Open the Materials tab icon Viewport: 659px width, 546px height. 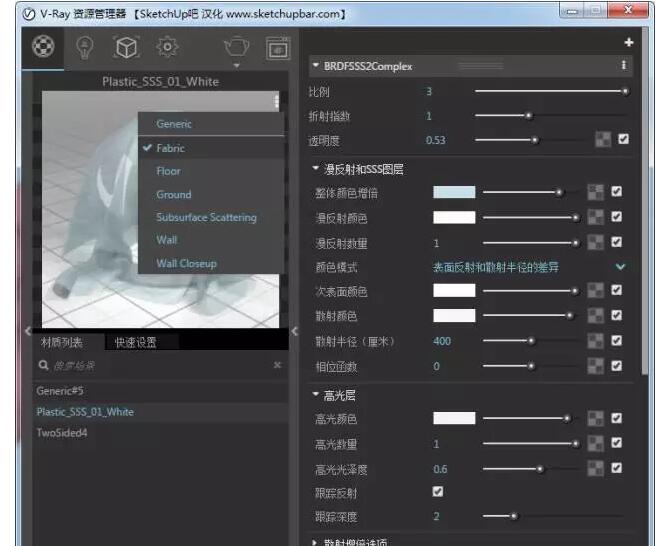[x=43, y=47]
